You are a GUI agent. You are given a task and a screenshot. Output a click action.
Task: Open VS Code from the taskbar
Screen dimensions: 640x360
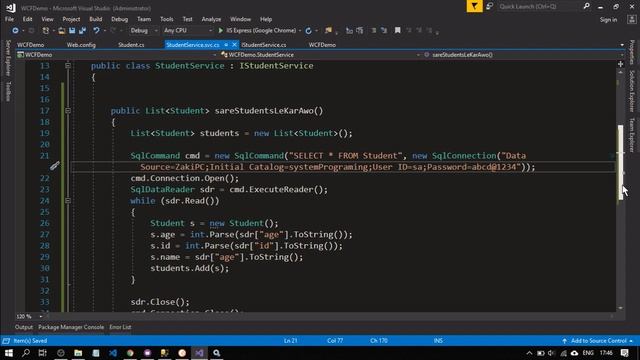[113, 353]
